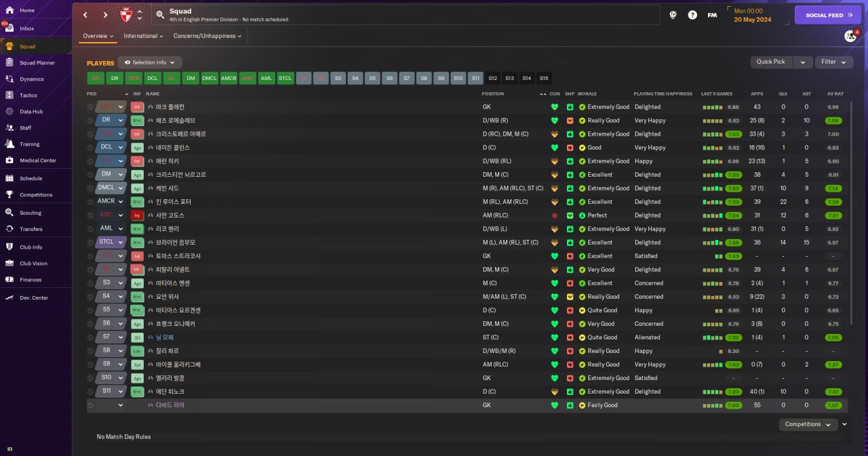Open the Training sidebar icon
Image resolution: width=868 pixels, height=456 pixels.
pyautogui.click(x=9, y=144)
